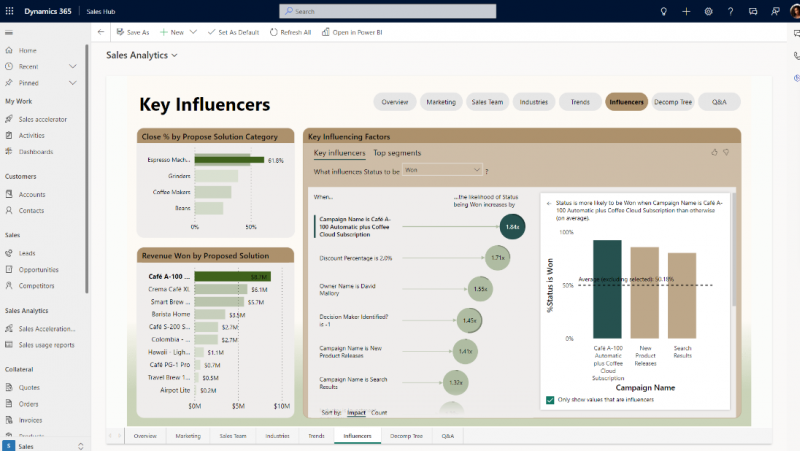Click the back arrow in command bar
Image resolution: width=800 pixels, height=451 pixels.
tap(100, 32)
